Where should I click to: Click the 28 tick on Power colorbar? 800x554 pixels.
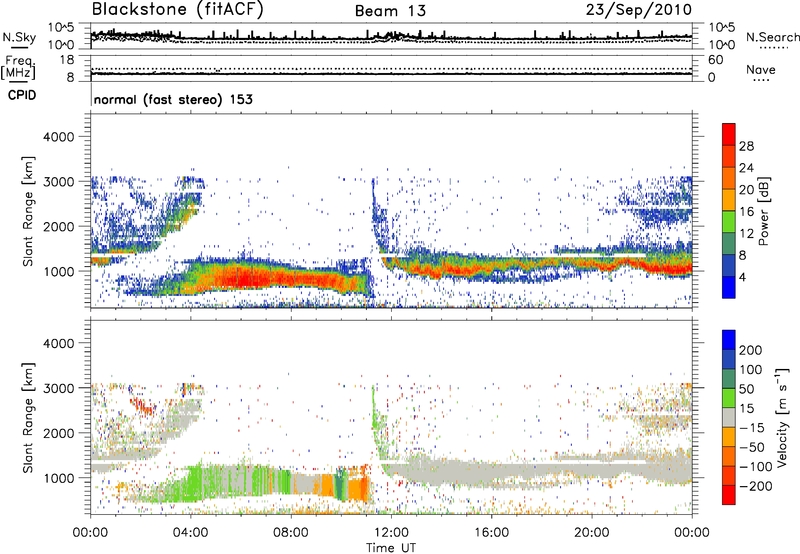[746, 146]
